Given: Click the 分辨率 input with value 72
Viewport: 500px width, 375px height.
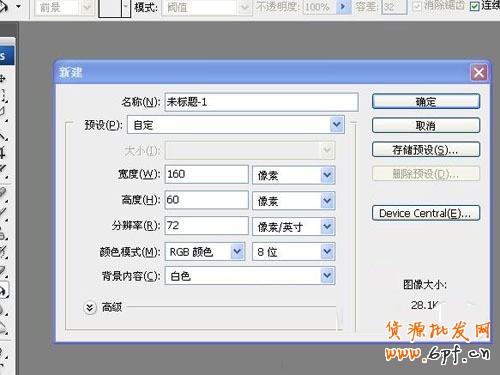Looking at the screenshot, I should point(206,226).
